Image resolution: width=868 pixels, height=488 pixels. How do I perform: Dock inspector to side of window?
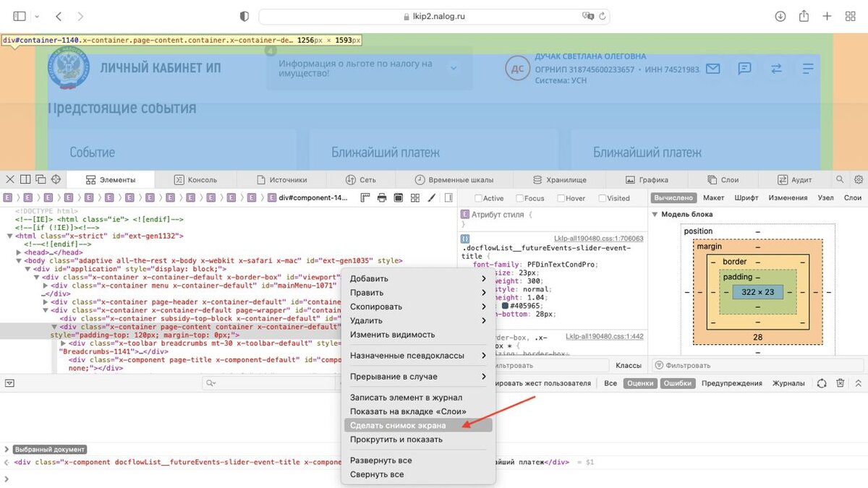click(x=25, y=179)
